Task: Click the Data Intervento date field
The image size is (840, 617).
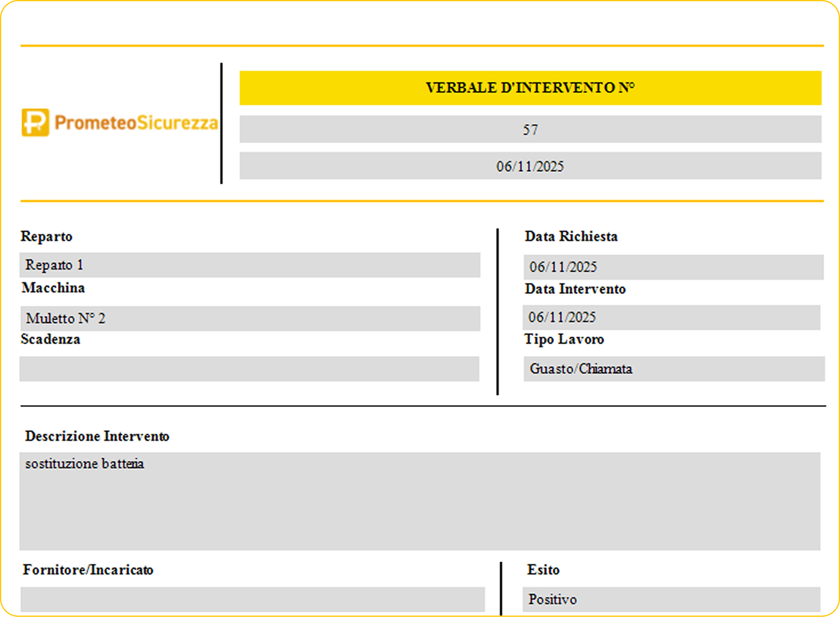Action: point(671,318)
